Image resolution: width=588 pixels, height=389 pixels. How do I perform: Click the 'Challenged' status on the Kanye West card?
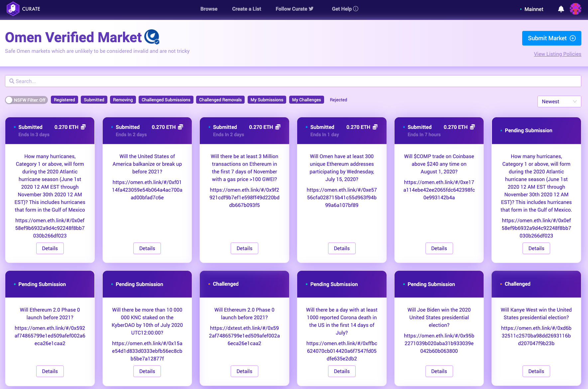tap(518, 284)
